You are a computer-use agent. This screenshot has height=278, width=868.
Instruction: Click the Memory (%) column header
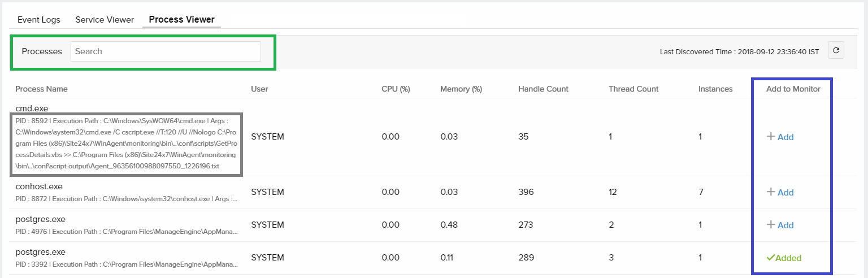pos(461,89)
